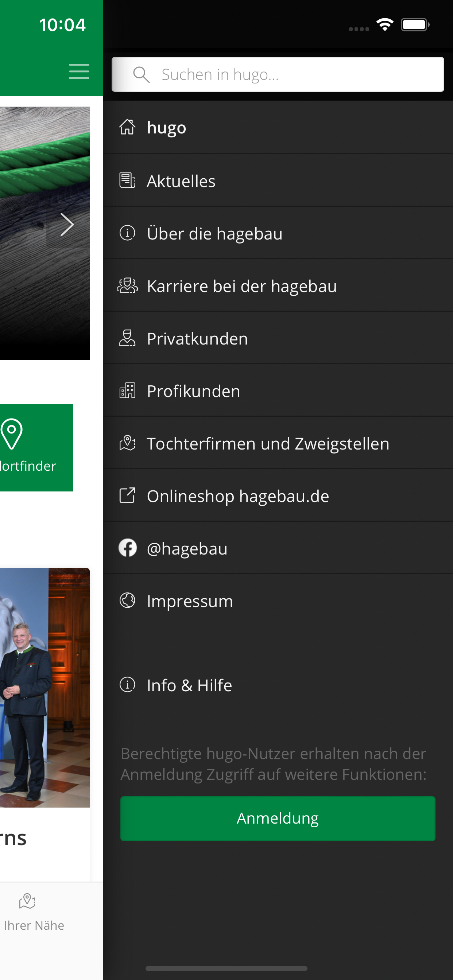The height and width of the screenshot is (980, 453).
Task: Tap the info icon beside Info & Hilfe
Action: click(x=128, y=684)
